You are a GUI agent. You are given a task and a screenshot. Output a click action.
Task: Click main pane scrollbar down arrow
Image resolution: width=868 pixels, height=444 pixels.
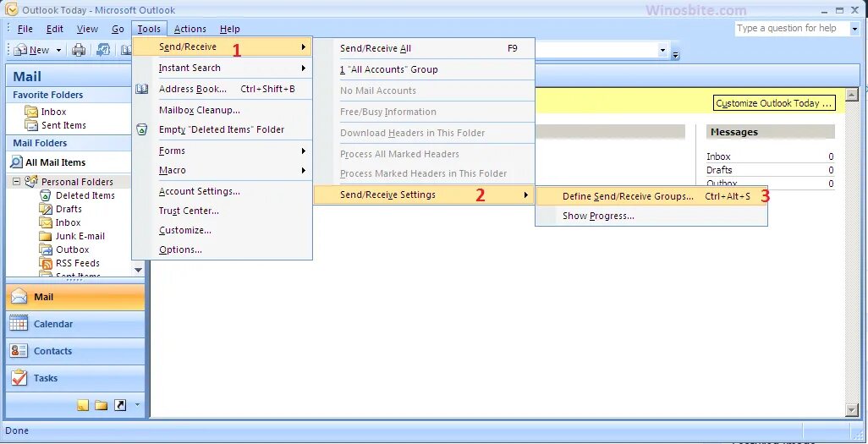[x=853, y=409]
